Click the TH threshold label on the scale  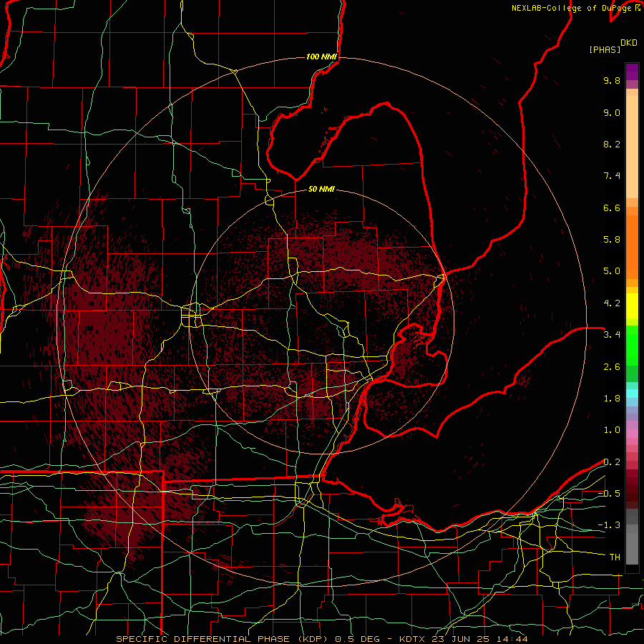point(615,557)
